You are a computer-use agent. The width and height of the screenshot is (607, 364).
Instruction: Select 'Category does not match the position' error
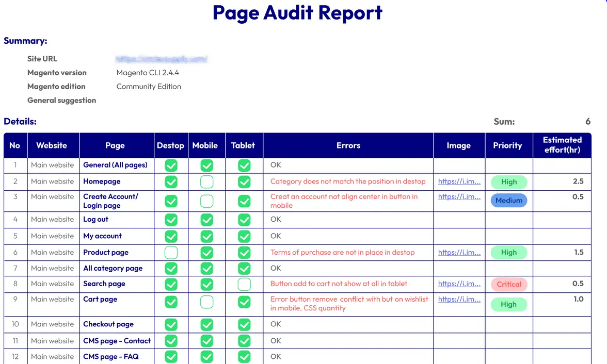point(348,181)
